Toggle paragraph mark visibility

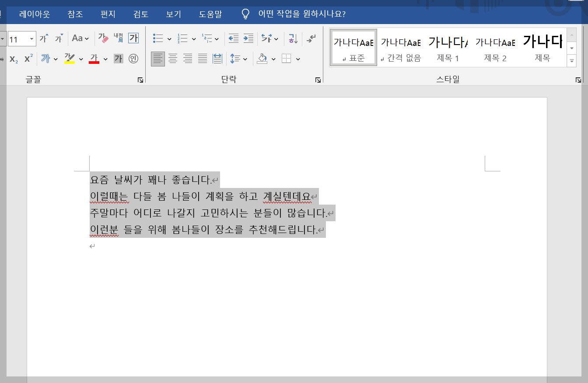coord(311,38)
